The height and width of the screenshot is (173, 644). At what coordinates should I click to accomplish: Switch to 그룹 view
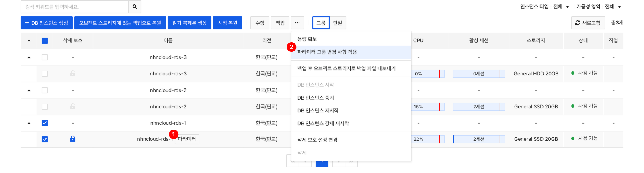pyautogui.click(x=321, y=23)
